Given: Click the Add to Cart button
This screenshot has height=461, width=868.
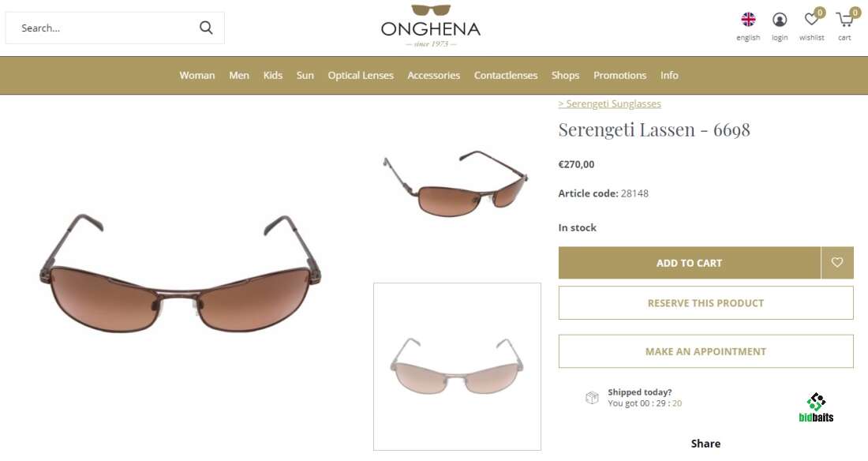Looking at the screenshot, I should click(689, 263).
